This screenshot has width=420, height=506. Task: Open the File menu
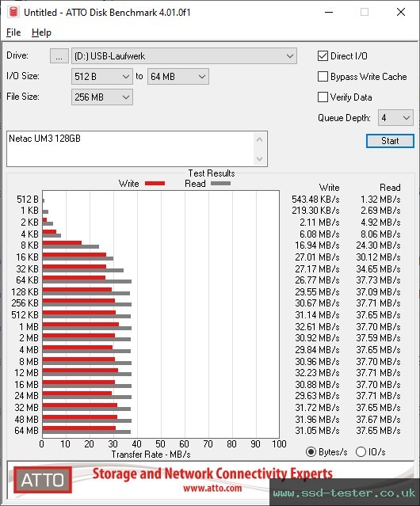pos(13,32)
